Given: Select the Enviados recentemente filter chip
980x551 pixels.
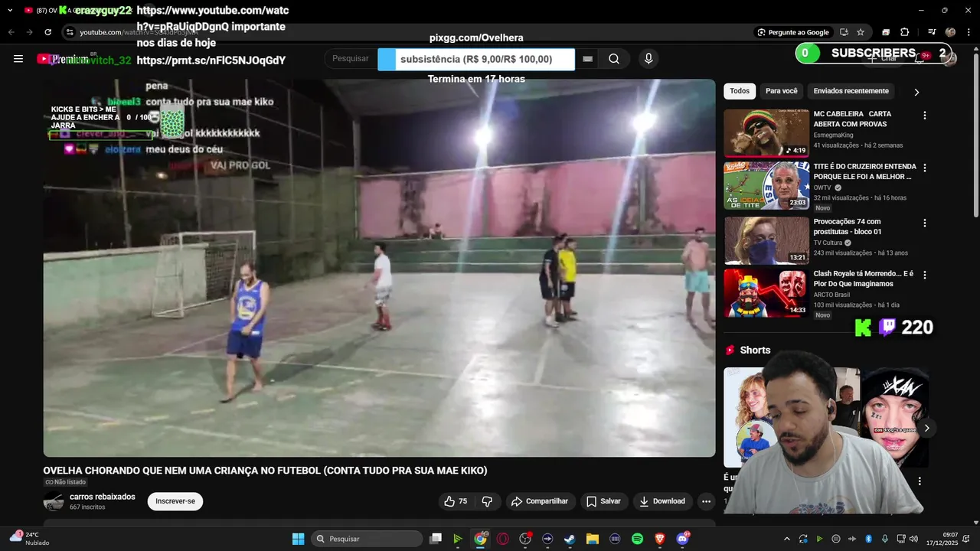Looking at the screenshot, I should (x=851, y=91).
